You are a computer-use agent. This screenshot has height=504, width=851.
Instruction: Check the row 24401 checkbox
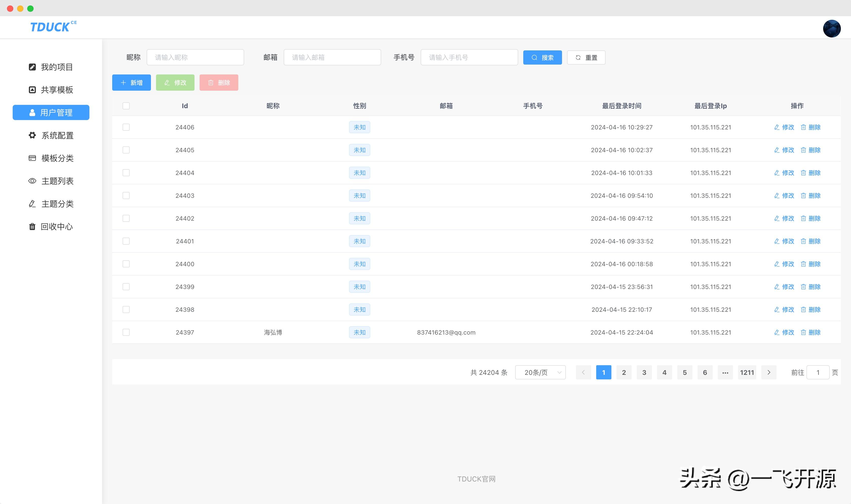click(x=126, y=241)
